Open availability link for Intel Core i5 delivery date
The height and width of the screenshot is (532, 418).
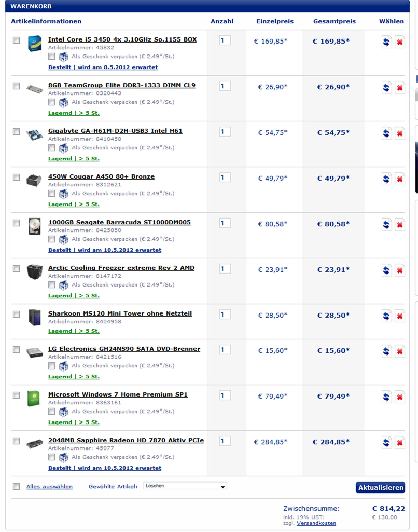pos(103,67)
